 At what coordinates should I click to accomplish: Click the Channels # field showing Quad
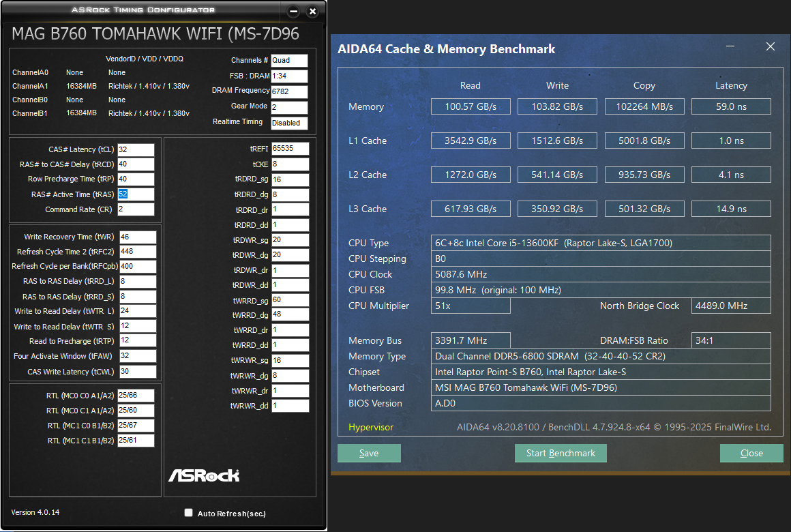pyautogui.click(x=289, y=61)
